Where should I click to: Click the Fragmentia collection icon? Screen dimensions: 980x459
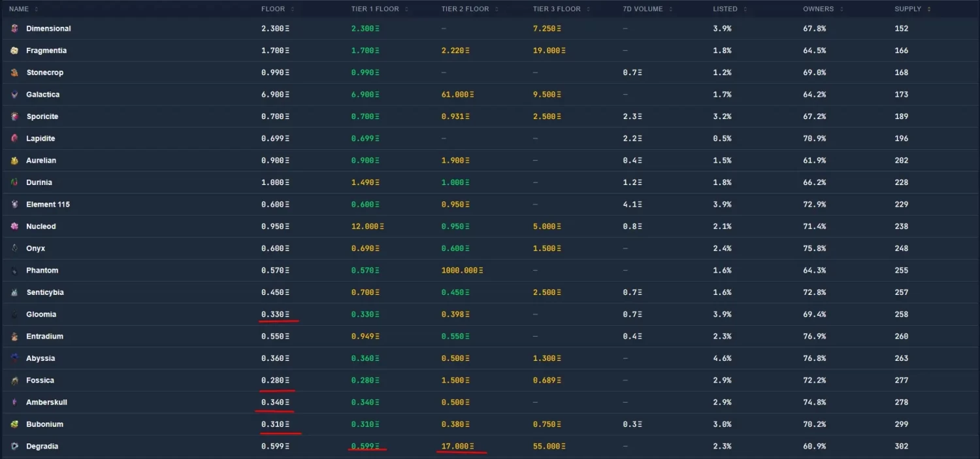[14, 51]
